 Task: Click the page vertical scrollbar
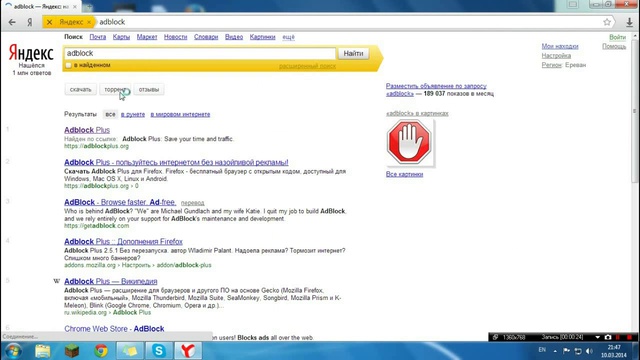[634, 110]
